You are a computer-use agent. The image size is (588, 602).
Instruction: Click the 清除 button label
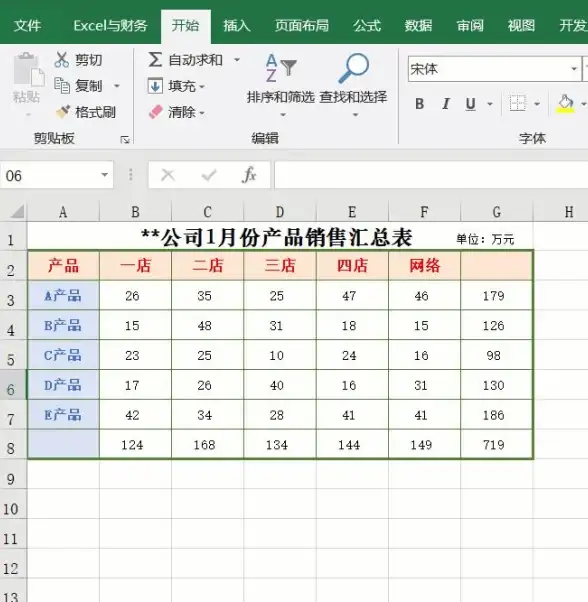click(182, 112)
